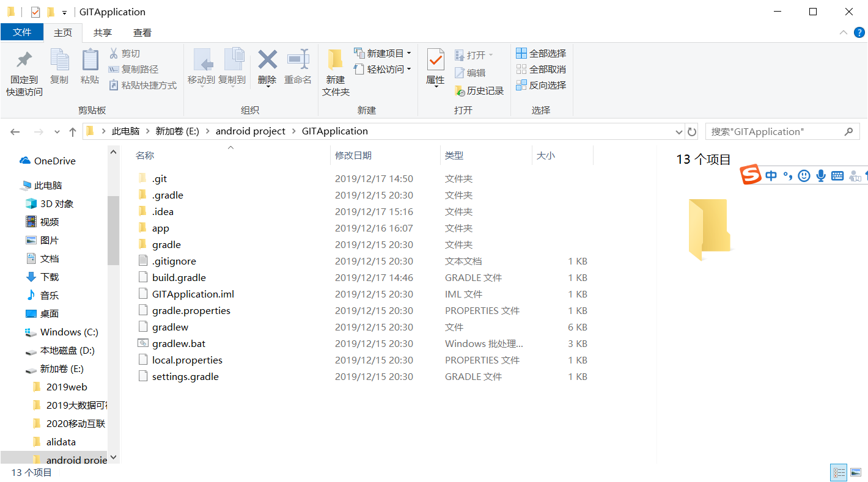Expand the Delete (删除) button's dropdown arrow
This screenshot has height=482, width=868.
[x=268, y=87]
